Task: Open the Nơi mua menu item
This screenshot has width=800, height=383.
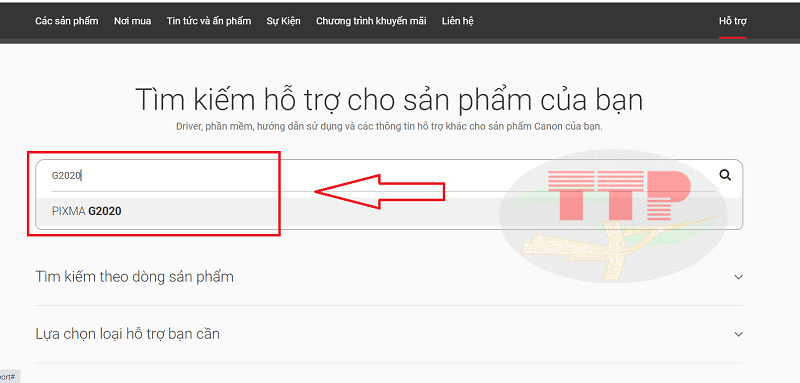Action: pos(133,21)
